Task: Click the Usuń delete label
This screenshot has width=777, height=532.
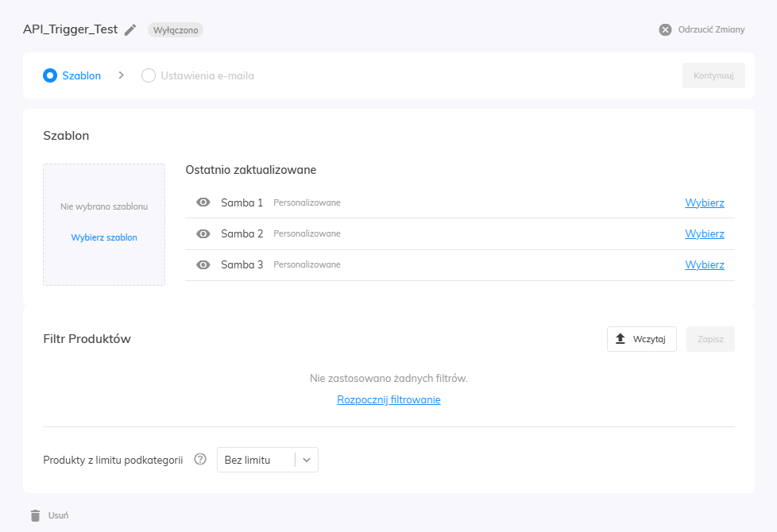Action: pyautogui.click(x=58, y=515)
